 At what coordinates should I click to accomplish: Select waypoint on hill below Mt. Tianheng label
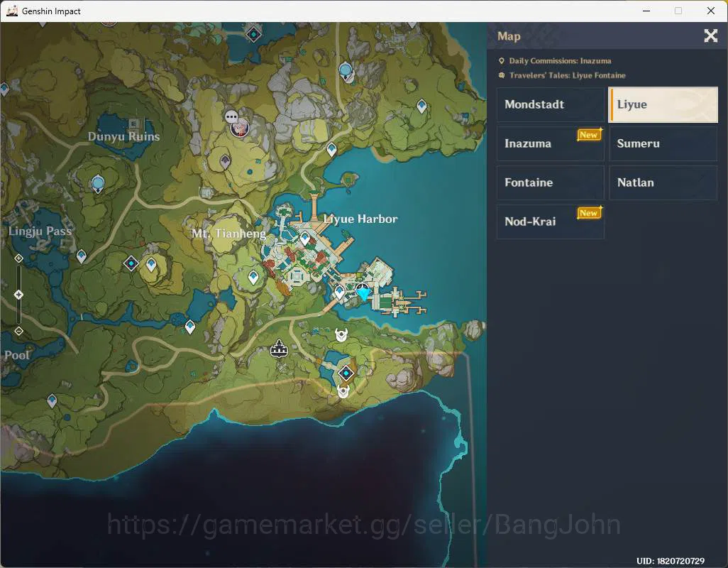click(253, 278)
